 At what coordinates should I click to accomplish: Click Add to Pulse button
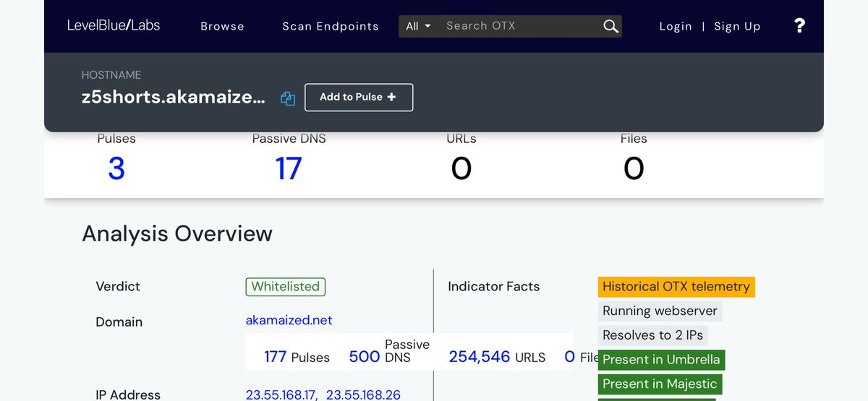(358, 98)
